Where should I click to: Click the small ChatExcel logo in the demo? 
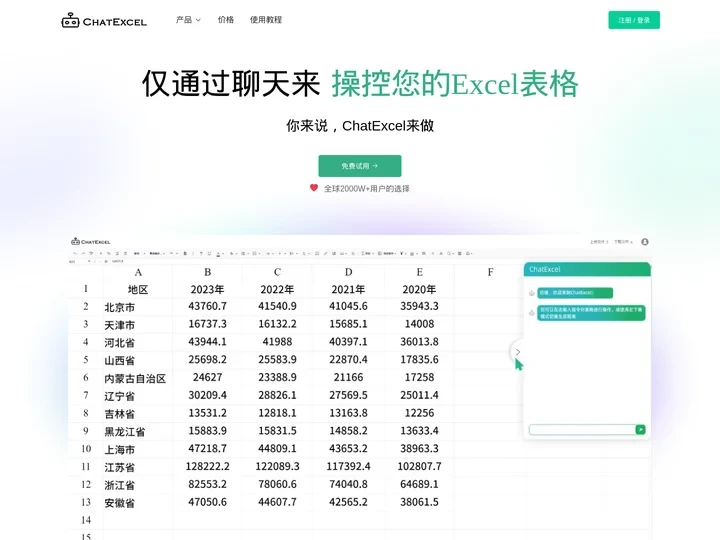[x=90, y=242]
